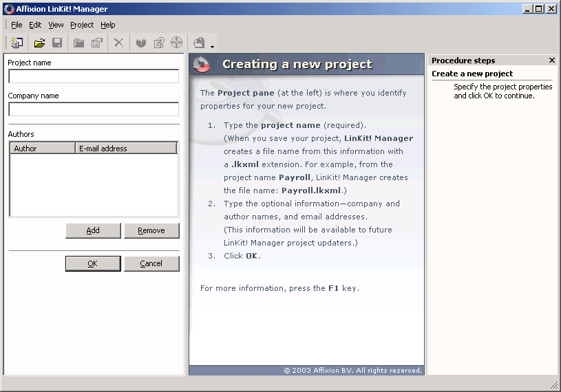Viewport: 561px width, 392px height.
Task: Click the Cancel button
Action: tap(151, 263)
